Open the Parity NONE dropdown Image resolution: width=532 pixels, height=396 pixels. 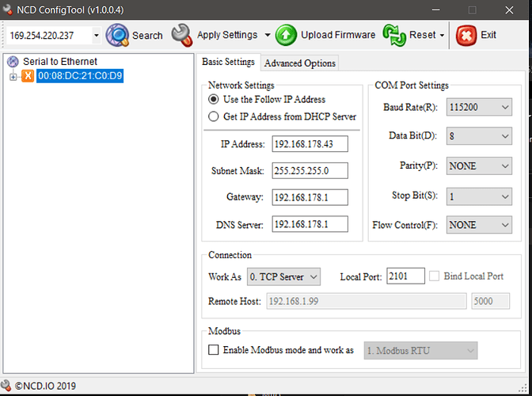click(x=479, y=166)
